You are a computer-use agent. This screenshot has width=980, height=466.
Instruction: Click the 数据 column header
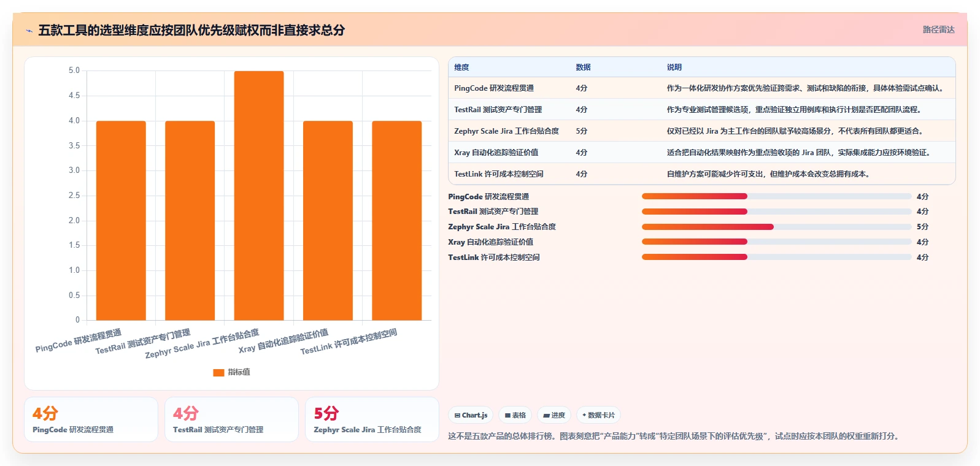tap(583, 67)
